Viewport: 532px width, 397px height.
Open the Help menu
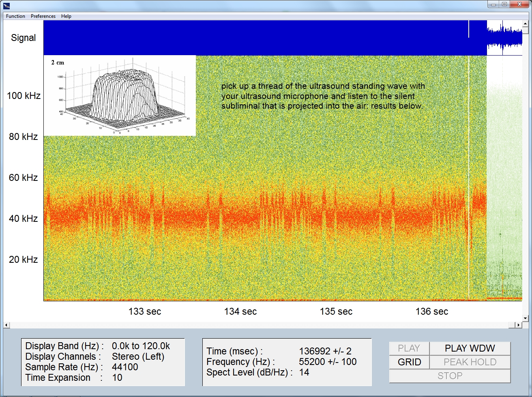66,16
